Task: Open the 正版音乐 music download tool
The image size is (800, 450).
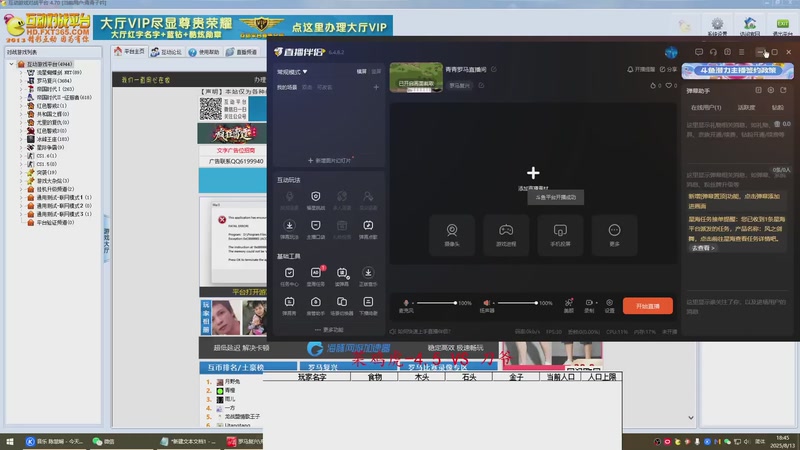Action: tap(368, 277)
